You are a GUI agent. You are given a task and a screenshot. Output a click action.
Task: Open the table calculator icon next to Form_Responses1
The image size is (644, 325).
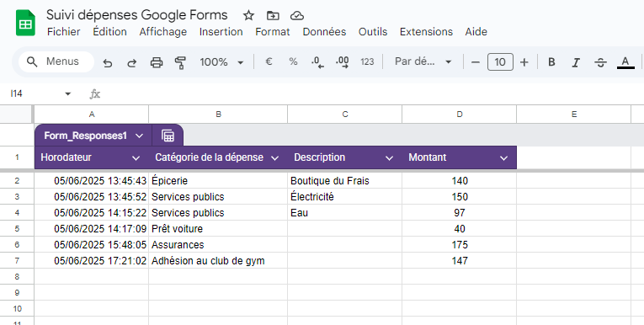pos(168,136)
